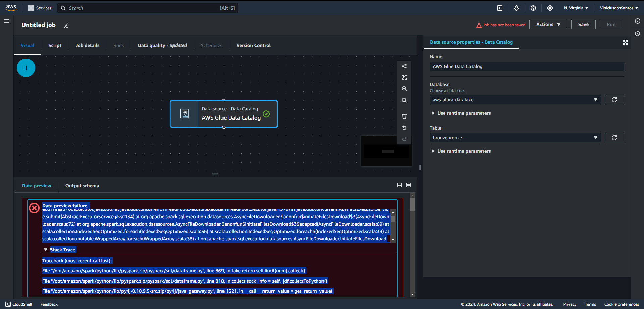Screen dimensions: 644x309
Task: Maximize the data preview panel
Action: tap(408, 185)
